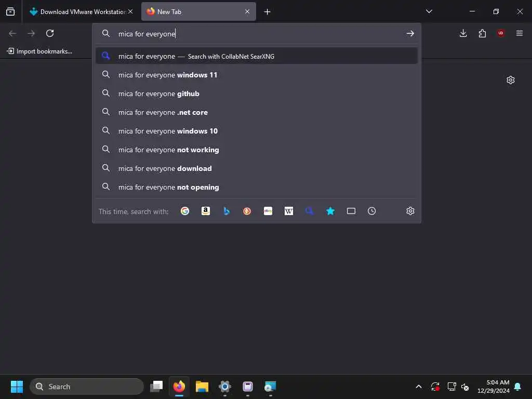Viewport: 532px width, 399px height.
Task: Go forward one page
Action: pyautogui.click(x=31, y=33)
